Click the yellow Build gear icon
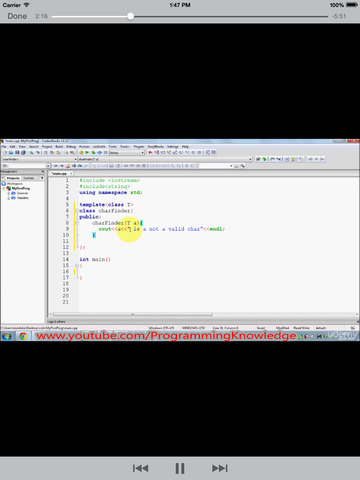Image resolution: width=360 pixels, height=480 pixels. 81,152
